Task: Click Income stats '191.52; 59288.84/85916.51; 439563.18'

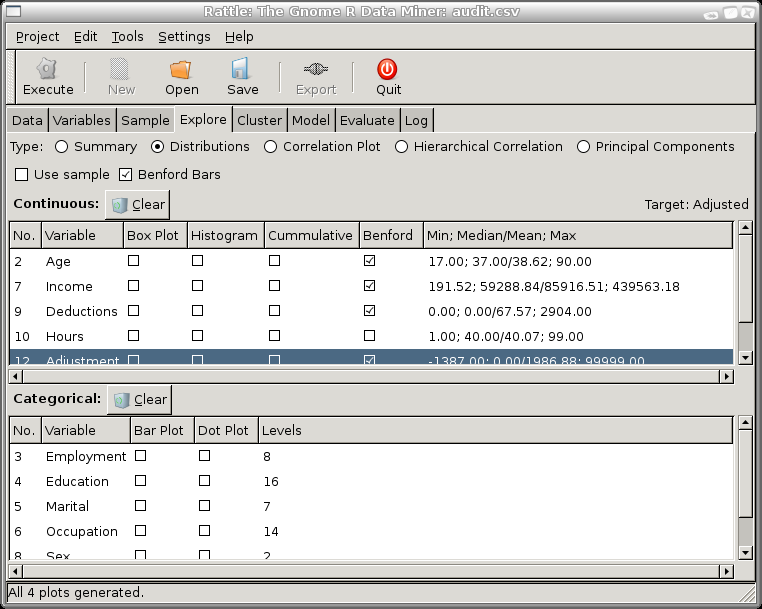Action: tap(554, 287)
